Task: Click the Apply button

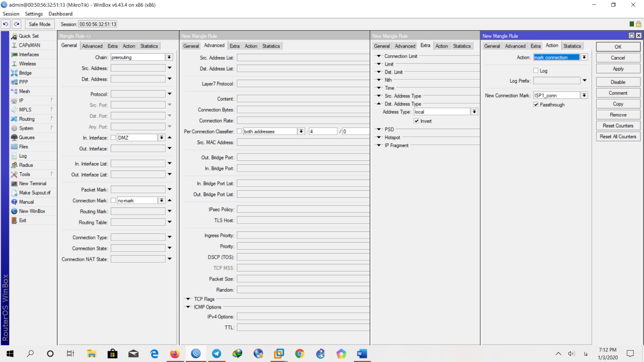Action: [x=618, y=69]
